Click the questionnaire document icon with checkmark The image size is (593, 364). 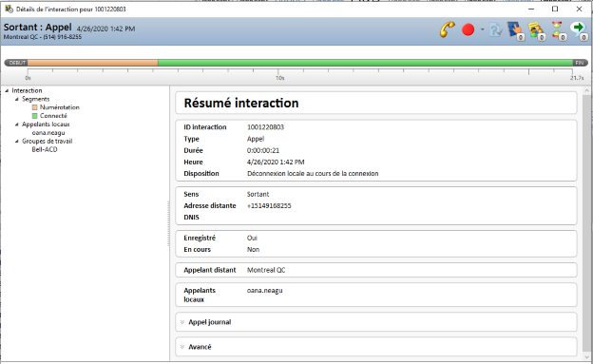(495, 29)
